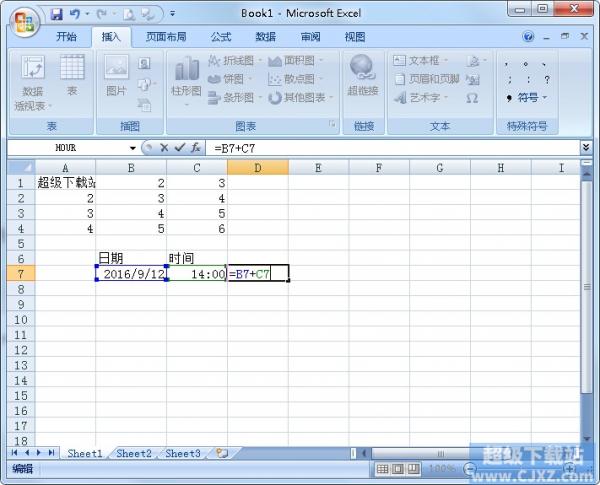Switch to Normal view in status bar
The height and width of the screenshot is (485, 600).
(x=383, y=469)
